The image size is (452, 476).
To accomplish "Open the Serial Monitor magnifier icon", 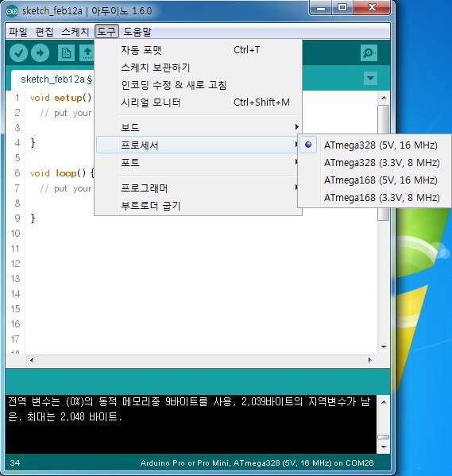I will tap(369, 52).
